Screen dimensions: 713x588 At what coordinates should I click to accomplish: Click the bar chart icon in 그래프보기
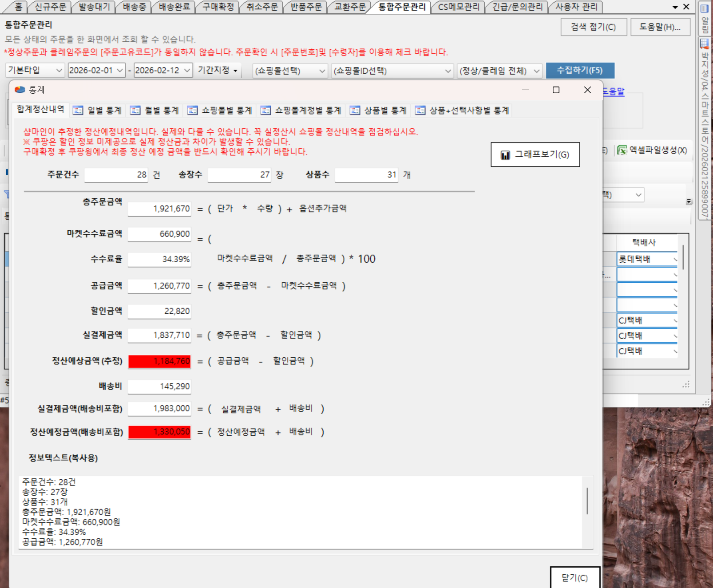pyautogui.click(x=505, y=155)
